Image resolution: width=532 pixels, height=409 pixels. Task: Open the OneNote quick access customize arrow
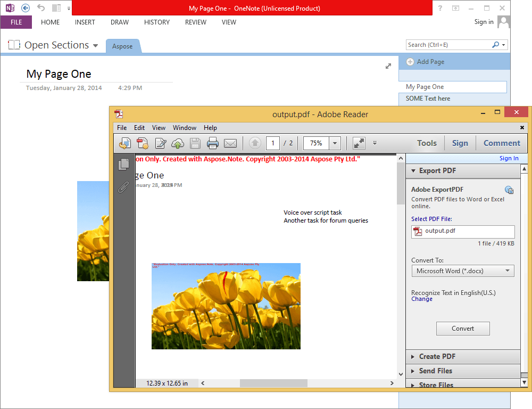tap(69, 8)
